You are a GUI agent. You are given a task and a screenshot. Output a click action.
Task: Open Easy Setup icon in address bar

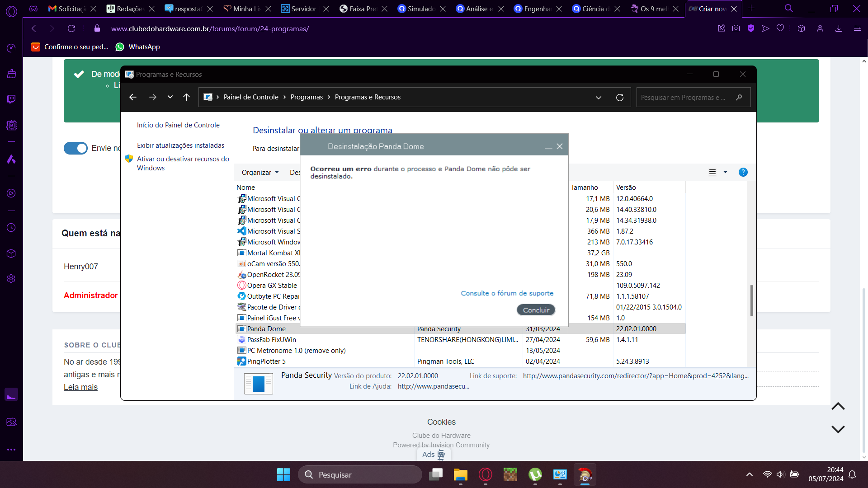click(858, 28)
